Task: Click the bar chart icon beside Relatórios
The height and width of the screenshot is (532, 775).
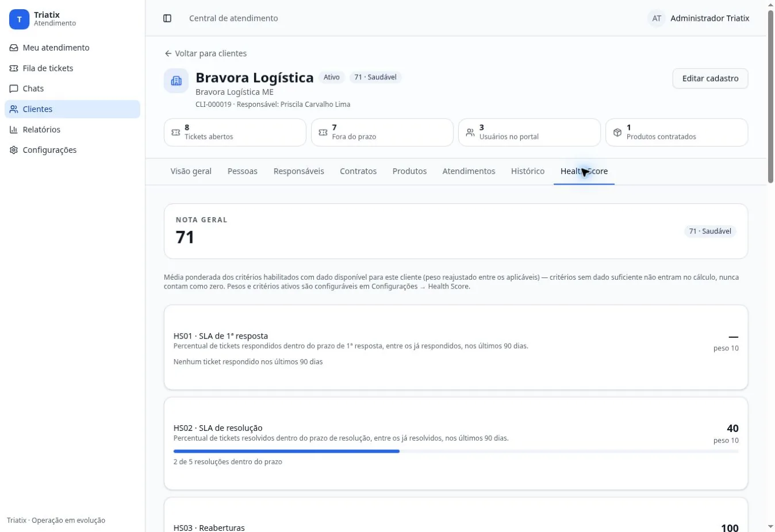Action: point(14,130)
